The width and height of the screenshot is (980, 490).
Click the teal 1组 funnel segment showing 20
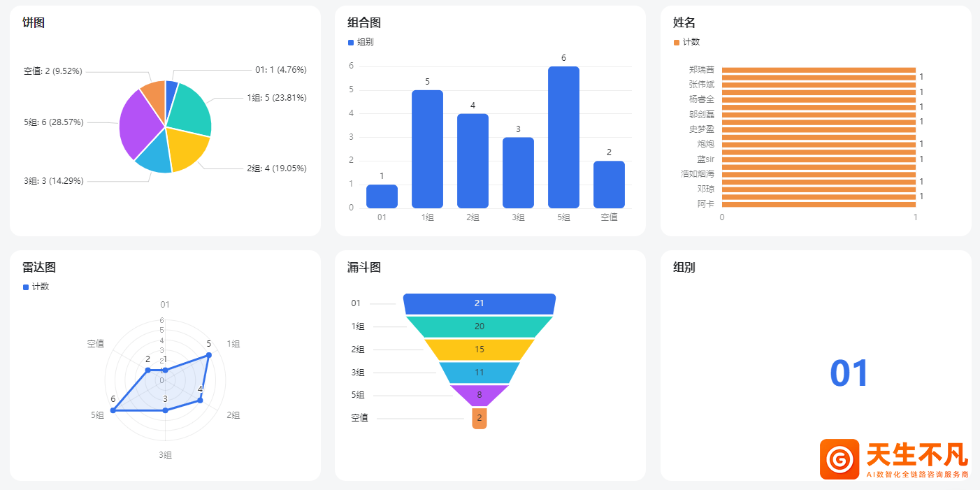[480, 326]
